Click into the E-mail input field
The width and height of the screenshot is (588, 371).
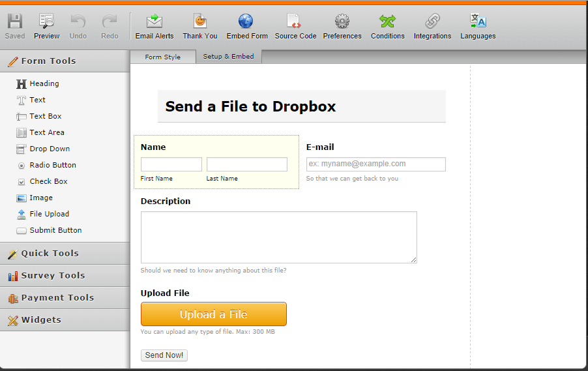375,164
